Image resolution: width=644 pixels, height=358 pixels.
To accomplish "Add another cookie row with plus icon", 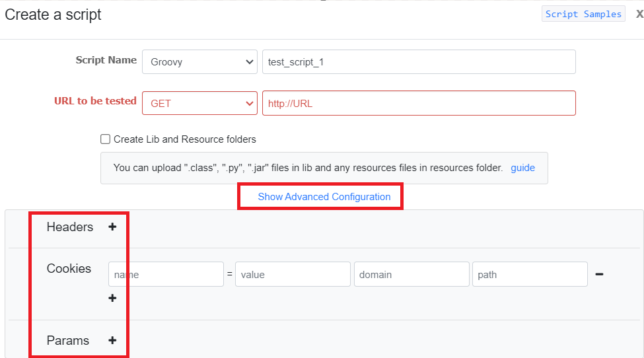I will click(x=112, y=298).
